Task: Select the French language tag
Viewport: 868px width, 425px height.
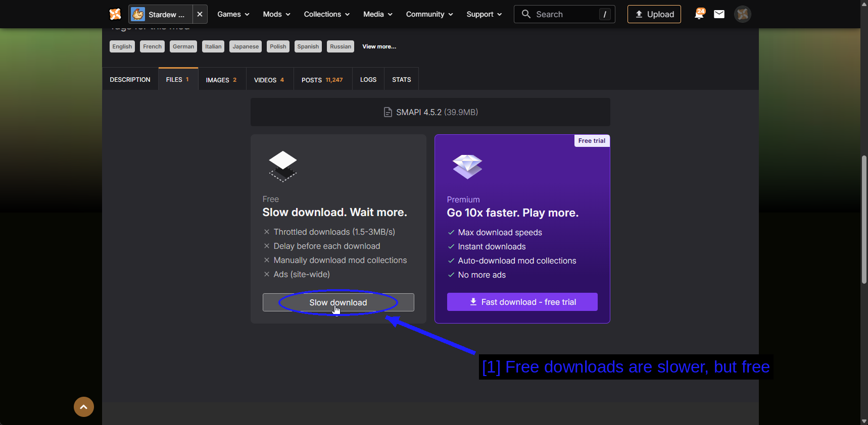Action: pyautogui.click(x=153, y=46)
